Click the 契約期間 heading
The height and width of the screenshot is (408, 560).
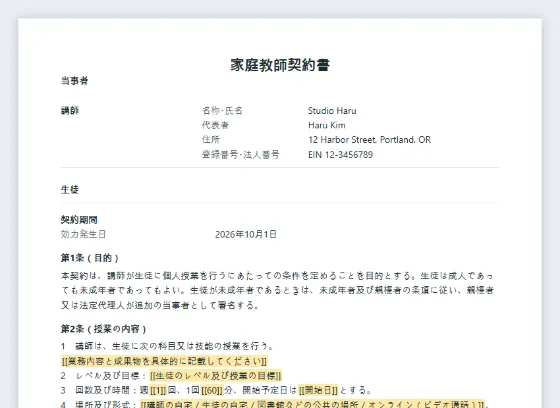coord(79,220)
